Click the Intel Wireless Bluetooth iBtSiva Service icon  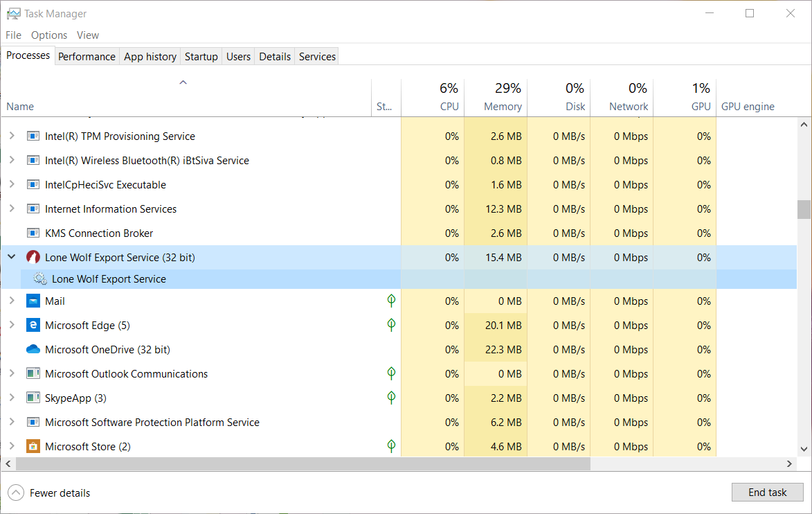click(33, 161)
